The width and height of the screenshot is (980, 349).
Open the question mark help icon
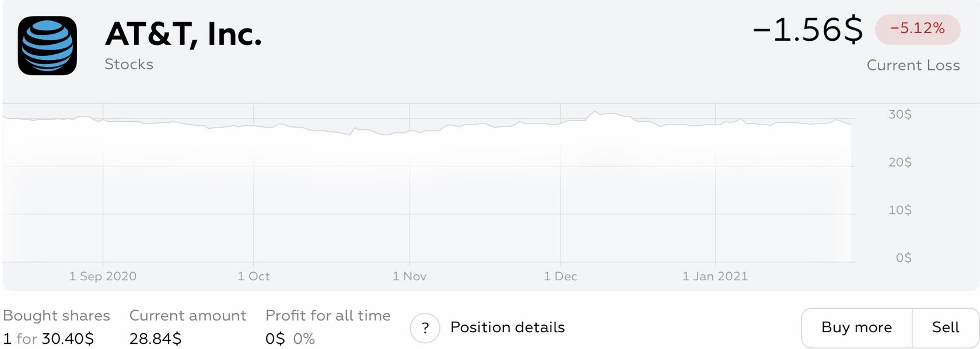(425, 328)
